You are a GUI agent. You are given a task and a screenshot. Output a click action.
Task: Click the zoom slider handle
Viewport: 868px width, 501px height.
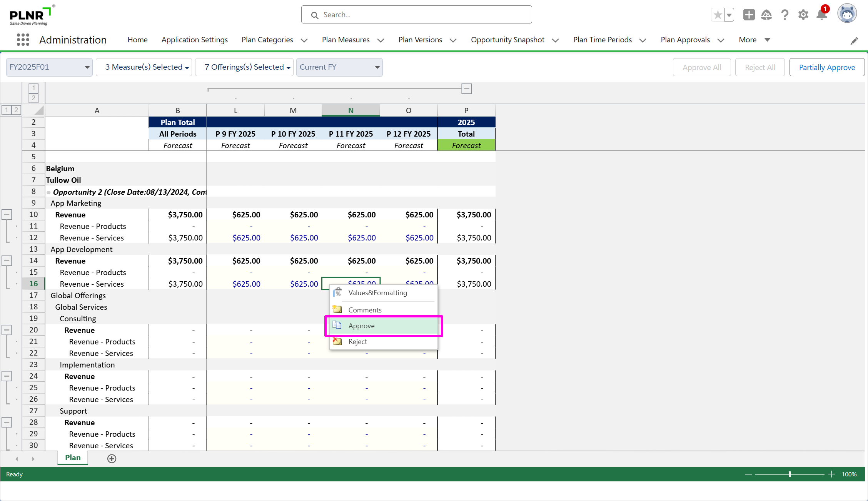(x=790, y=474)
